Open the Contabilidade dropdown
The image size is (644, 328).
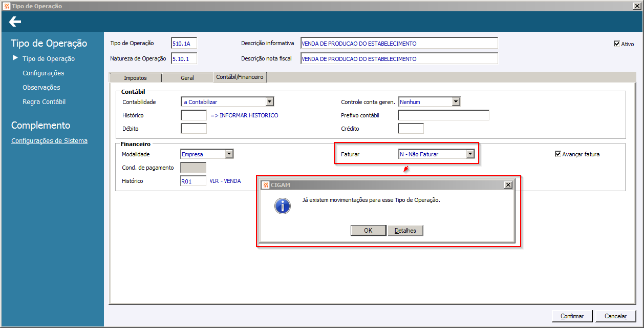click(x=270, y=102)
